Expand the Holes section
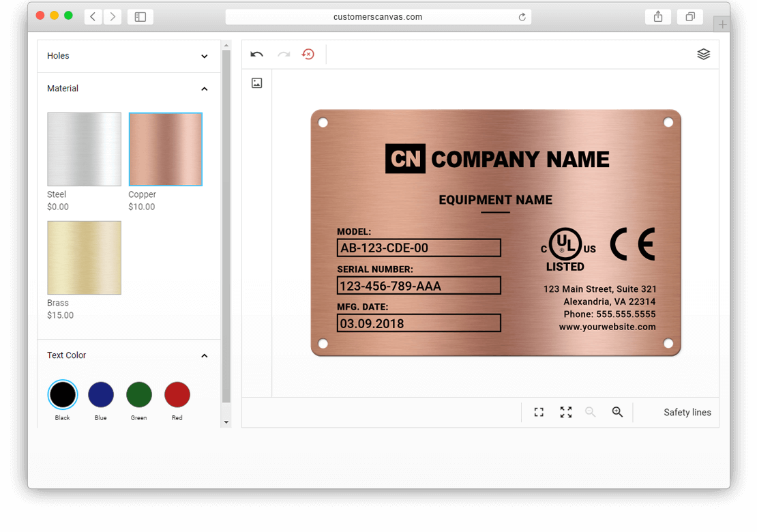 point(129,56)
